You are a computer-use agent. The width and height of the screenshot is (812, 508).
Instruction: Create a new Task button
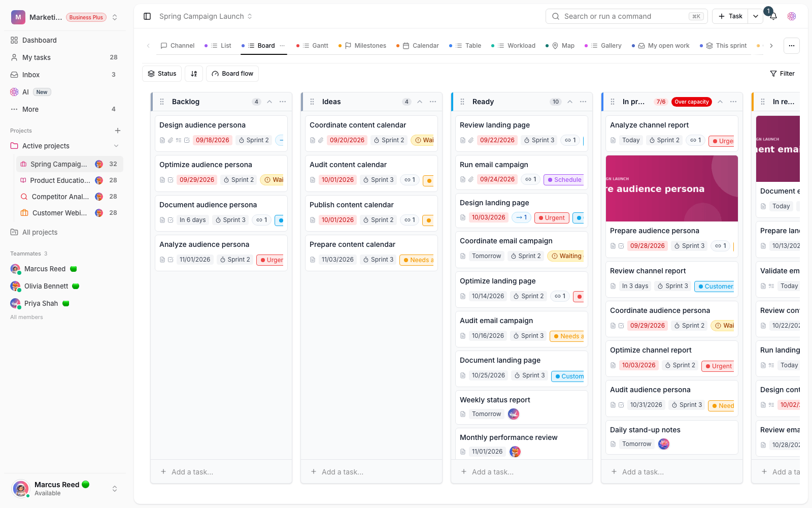[731, 16]
